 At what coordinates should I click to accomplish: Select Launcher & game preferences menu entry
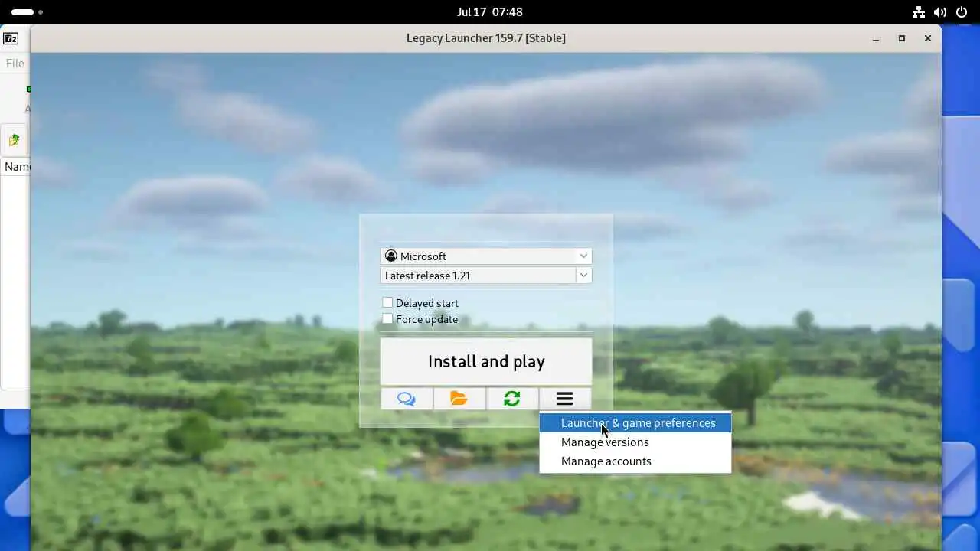pos(635,423)
